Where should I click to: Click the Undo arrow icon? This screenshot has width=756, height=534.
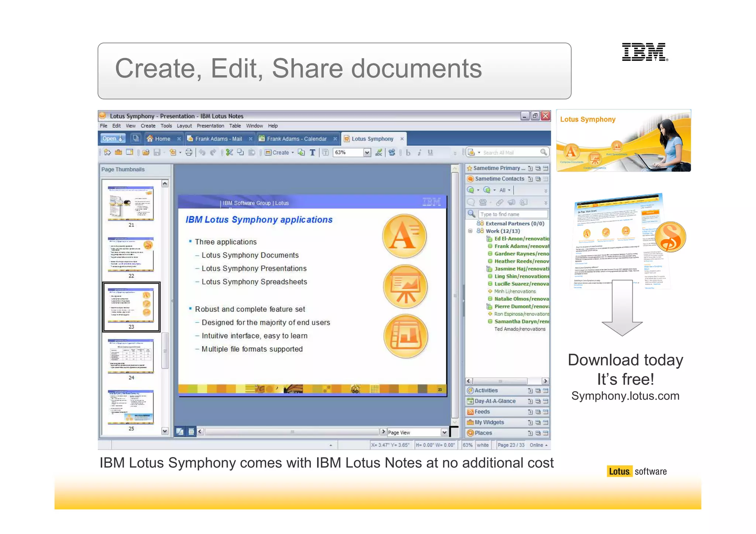[202, 152]
